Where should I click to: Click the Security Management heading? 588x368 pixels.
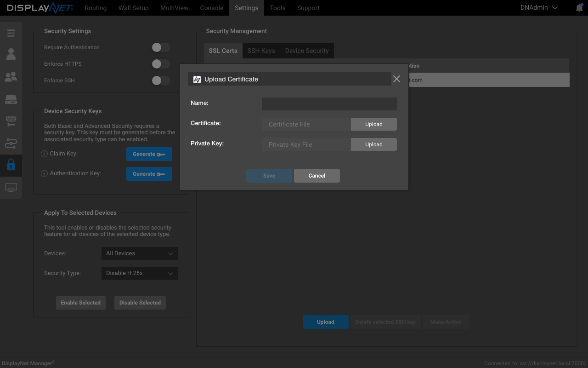pyautogui.click(x=236, y=31)
